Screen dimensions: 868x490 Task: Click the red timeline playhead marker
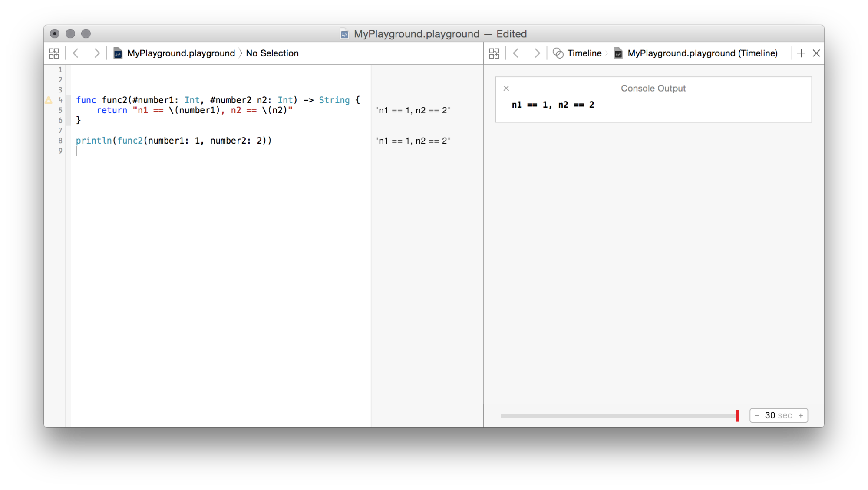point(737,416)
